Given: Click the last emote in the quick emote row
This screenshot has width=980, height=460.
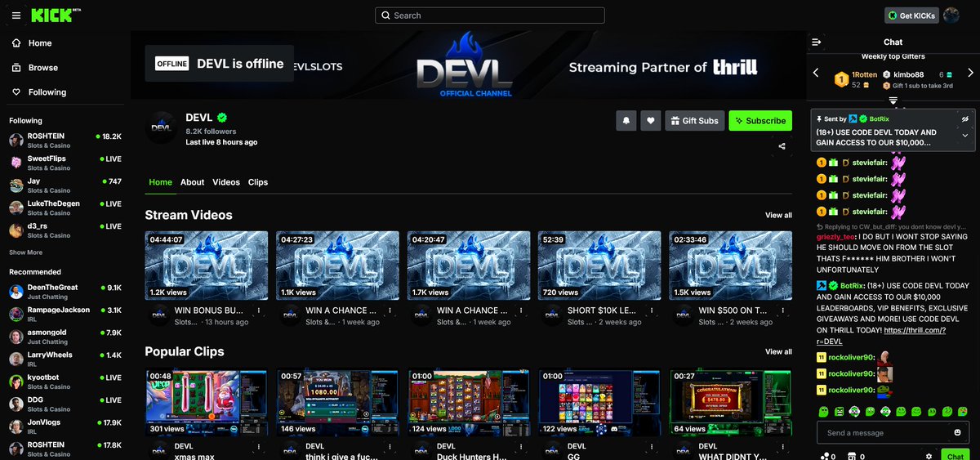Looking at the screenshot, I should 964,410.
